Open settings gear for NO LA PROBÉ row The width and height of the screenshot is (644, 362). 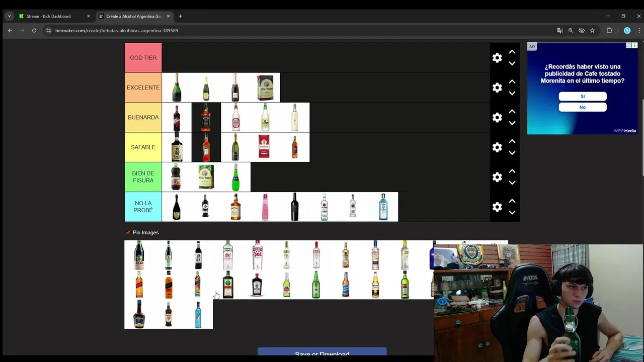coord(497,207)
